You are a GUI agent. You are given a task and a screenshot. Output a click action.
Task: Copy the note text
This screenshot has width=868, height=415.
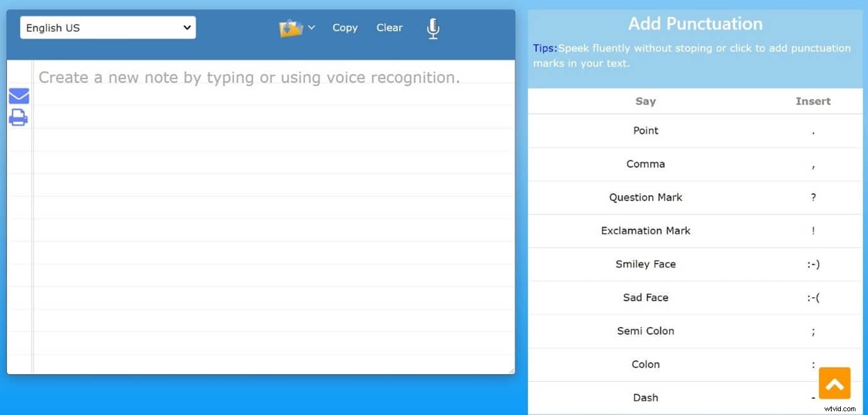pyautogui.click(x=344, y=28)
